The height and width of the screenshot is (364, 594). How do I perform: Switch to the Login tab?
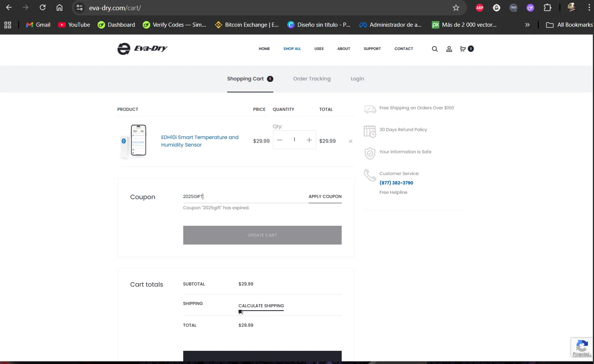pos(357,79)
